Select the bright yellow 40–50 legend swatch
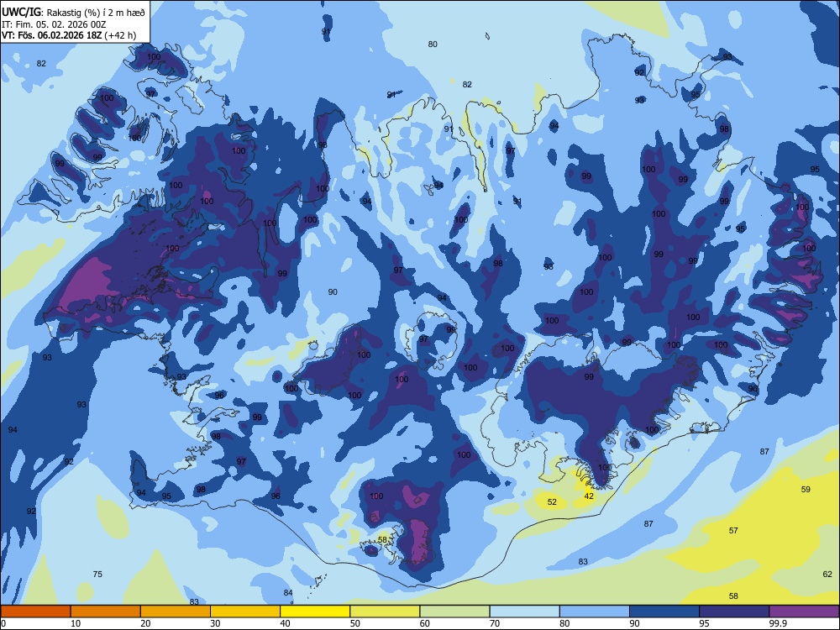This screenshot has height=630, width=840. click(x=315, y=612)
